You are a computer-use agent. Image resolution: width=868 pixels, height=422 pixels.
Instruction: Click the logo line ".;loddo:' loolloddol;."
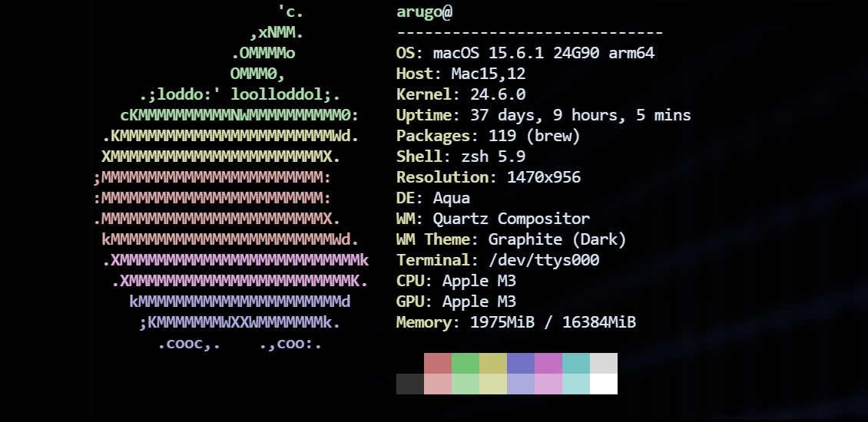coord(240,94)
